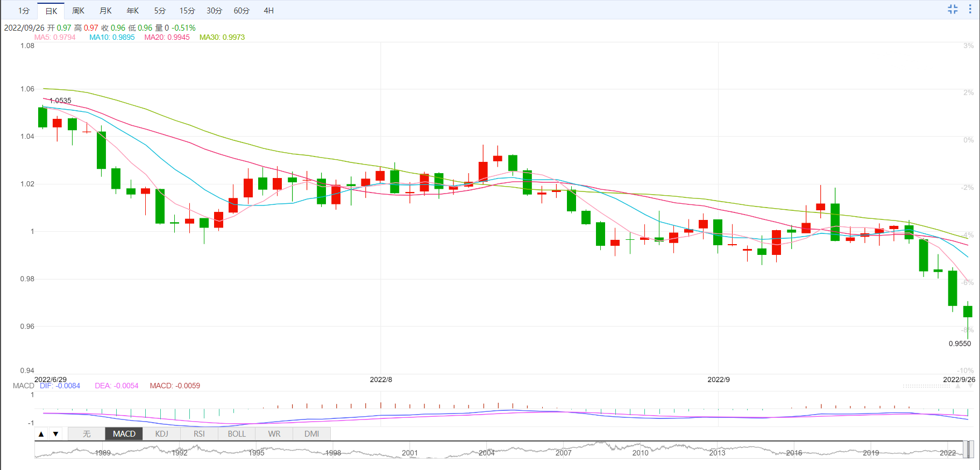The width and height of the screenshot is (980, 470).
Task: Click the 1.06 price axis label
Action: [x=27, y=89]
